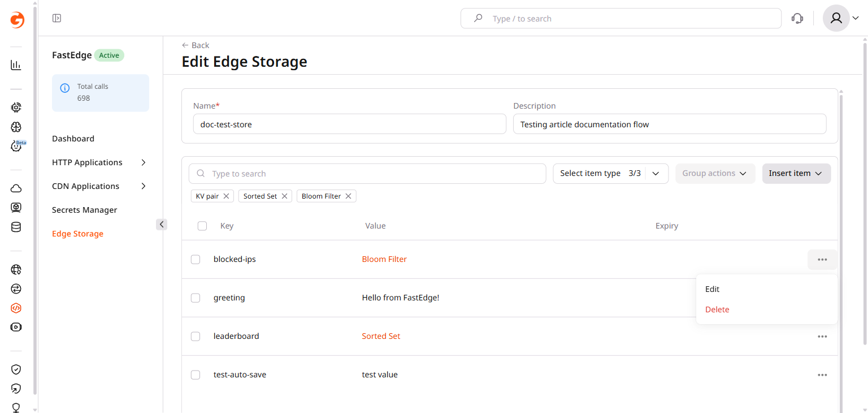Open the chip processor icon in sidebar

[x=16, y=107]
